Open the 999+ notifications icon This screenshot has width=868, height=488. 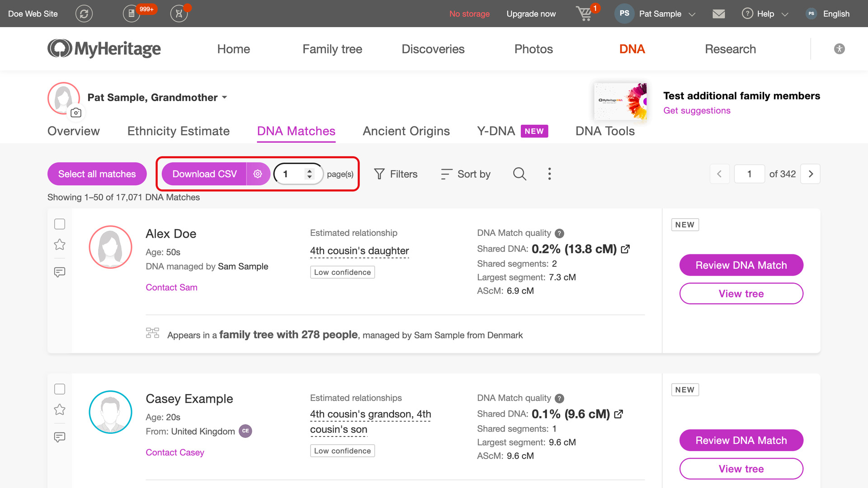132,14
